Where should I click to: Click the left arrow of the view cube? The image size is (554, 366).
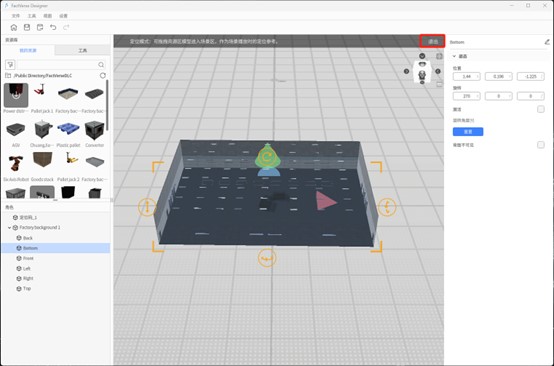[x=406, y=71]
